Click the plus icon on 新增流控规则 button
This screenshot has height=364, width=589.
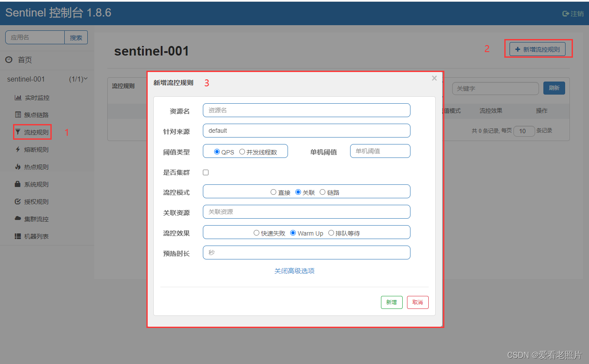pyautogui.click(x=517, y=49)
